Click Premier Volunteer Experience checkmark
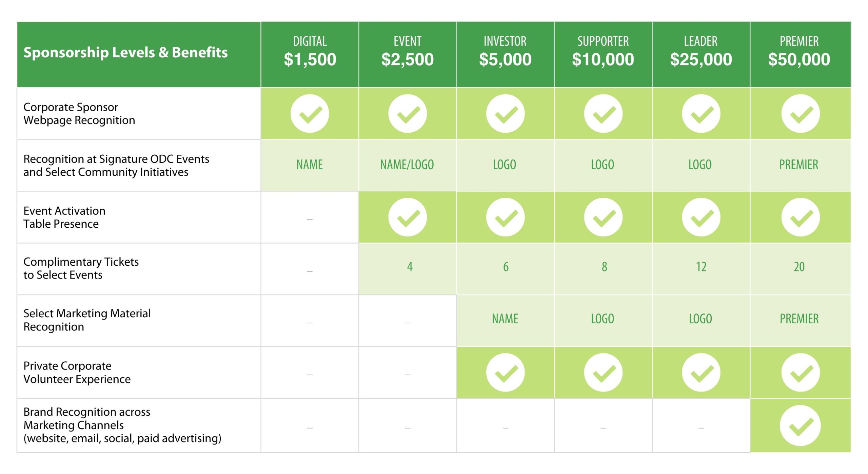 [801, 373]
